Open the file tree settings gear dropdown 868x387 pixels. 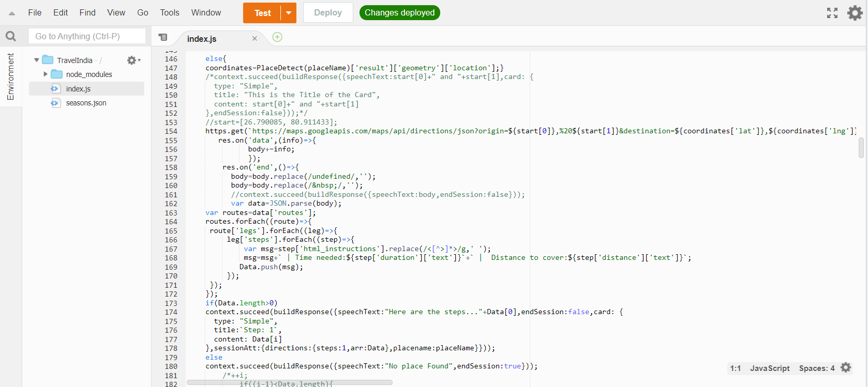(x=133, y=60)
